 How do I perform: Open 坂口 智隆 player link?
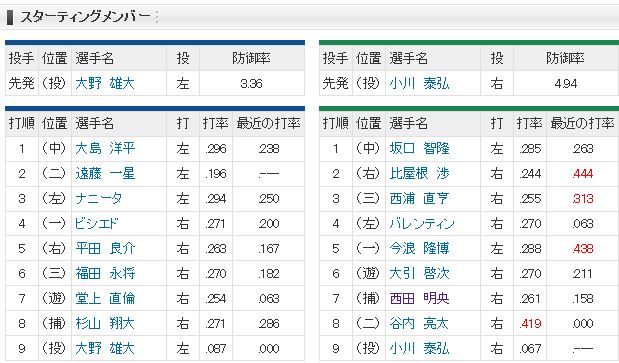(419, 148)
